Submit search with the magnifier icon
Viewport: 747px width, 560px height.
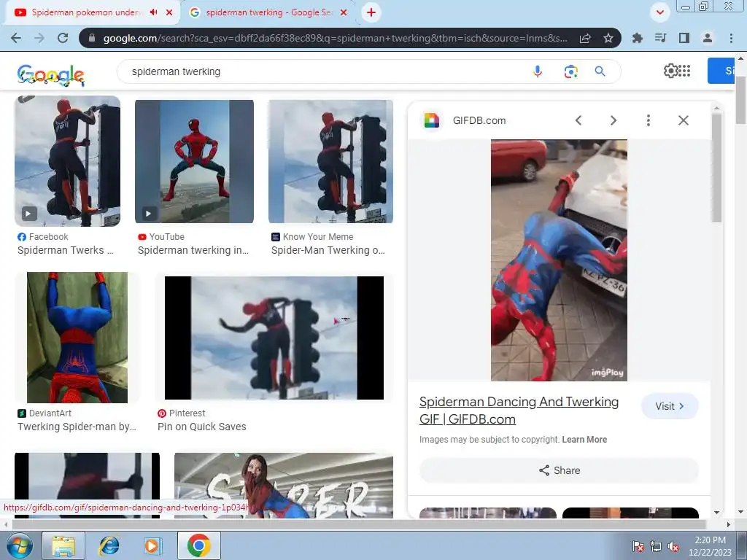click(600, 71)
